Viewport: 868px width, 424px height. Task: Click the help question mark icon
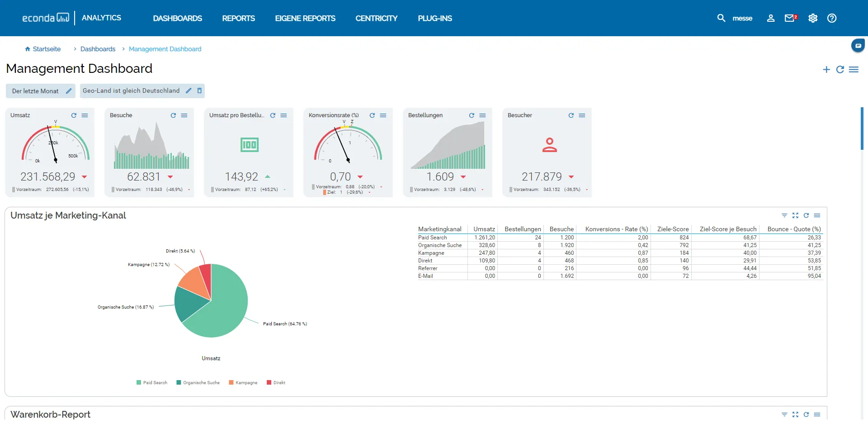pos(832,18)
